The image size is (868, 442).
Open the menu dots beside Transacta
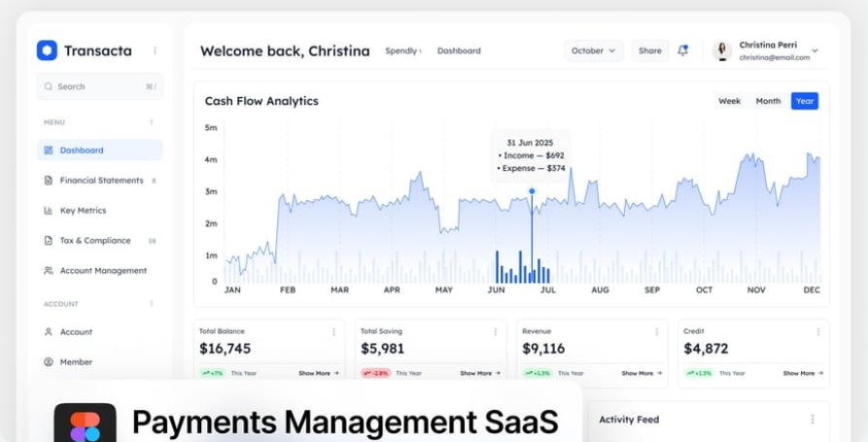pyautogui.click(x=155, y=51)
